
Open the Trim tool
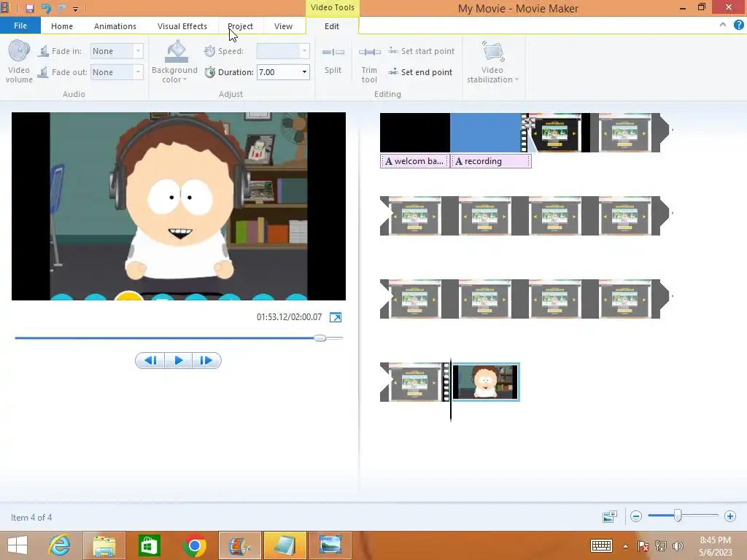click(369, 65)
